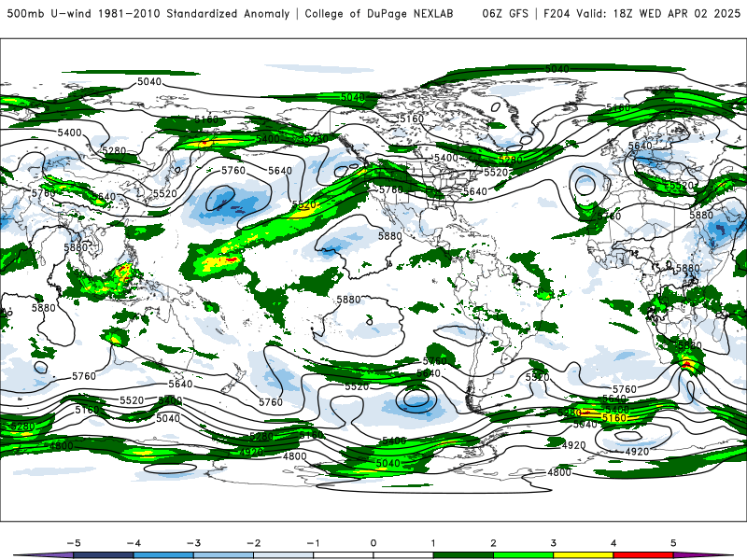Click the '0' colorbar scale label
Viewport: 747px width, 560px height.
point(373,543)
